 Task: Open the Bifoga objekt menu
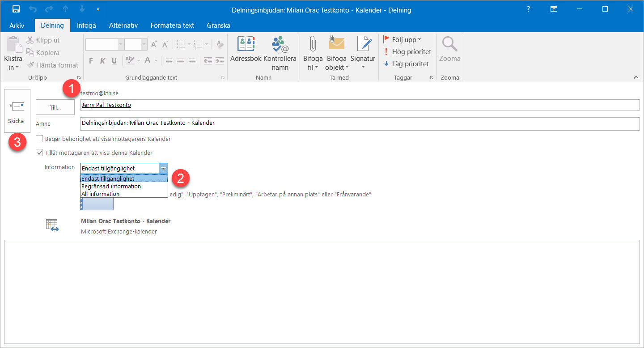click(337, 53)
